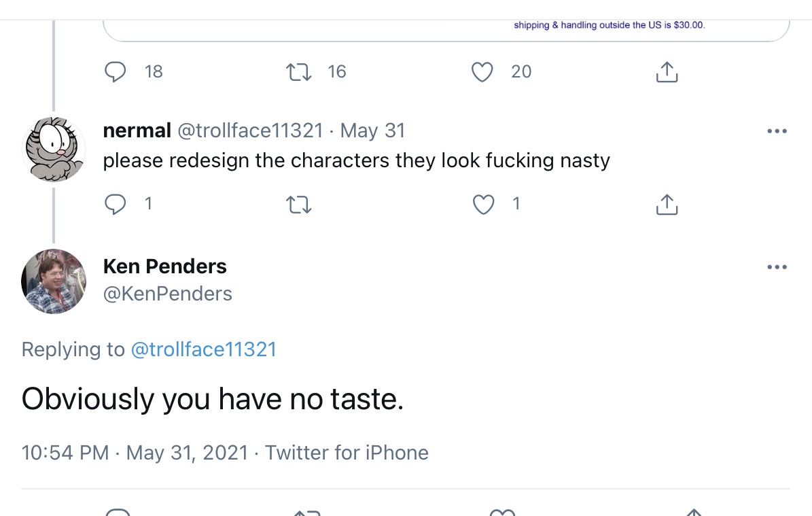Like the tweet with 20 likes

click(x=482, y=72)
